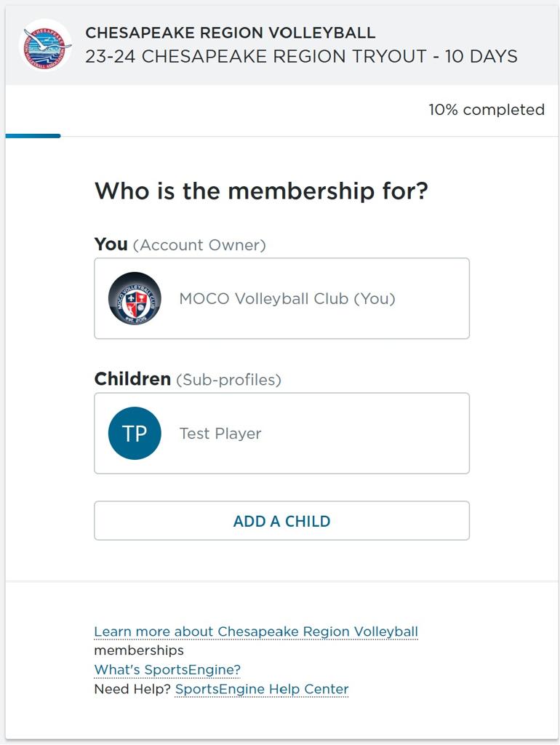The width and height of the screenshot is (560, 745).
Task: Click the 23-24 CHESAPEAKE REGION TRYOUT title
Action: [302, 55]
